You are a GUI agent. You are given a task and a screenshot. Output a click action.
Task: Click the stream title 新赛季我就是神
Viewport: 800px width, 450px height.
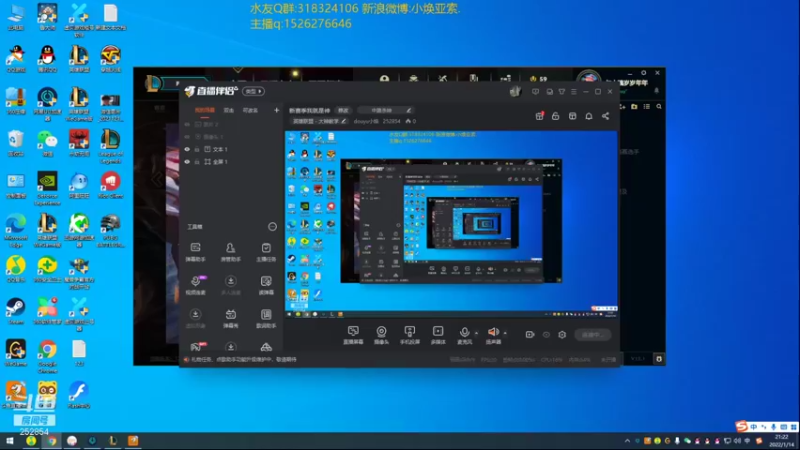pyautogui.click(x=310, y=110)
